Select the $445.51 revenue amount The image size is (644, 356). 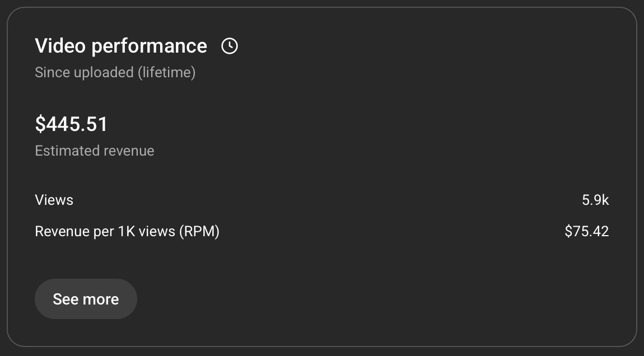coord(72,124)
